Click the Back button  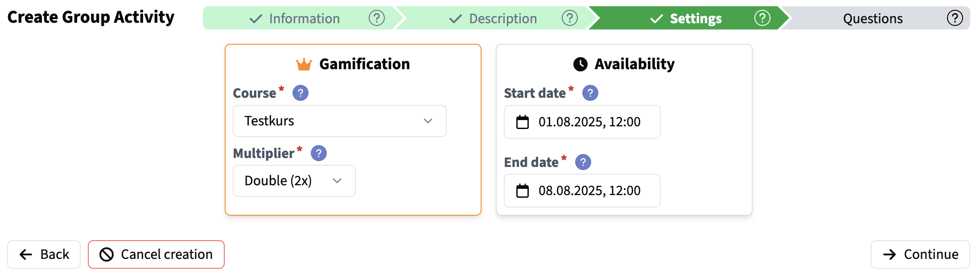(44, 254)
